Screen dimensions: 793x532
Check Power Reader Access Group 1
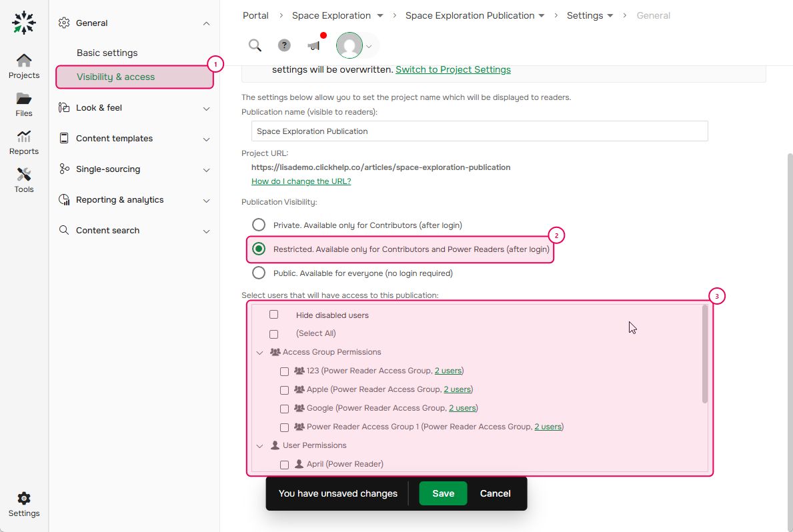pos(284,427)
